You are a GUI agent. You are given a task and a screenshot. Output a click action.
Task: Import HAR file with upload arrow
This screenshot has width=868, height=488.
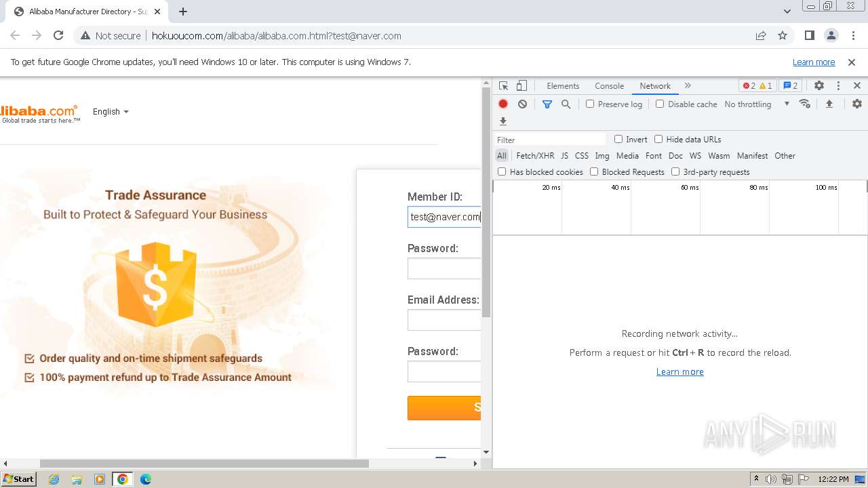coord(829,104)
